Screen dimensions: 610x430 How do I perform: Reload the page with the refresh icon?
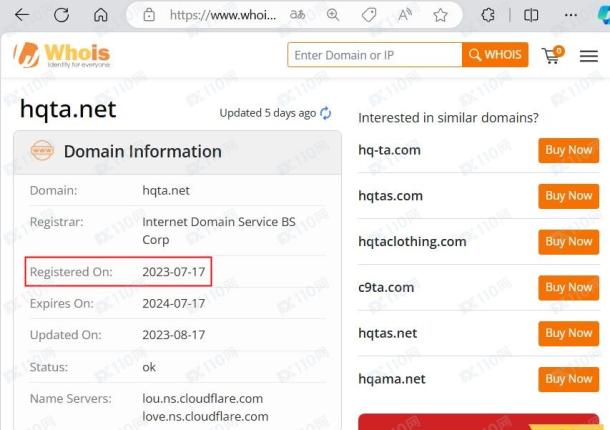pos(61,15)
